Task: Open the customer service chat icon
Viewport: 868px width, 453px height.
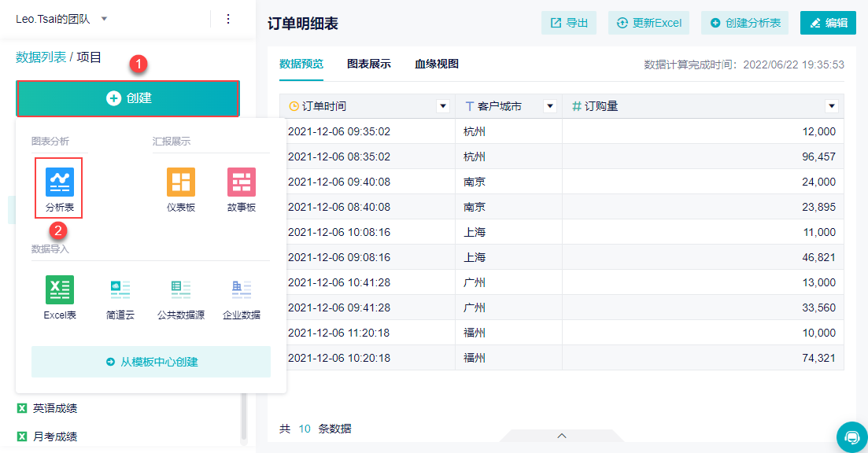Action: pyautogui.click(x=851, y=436)
